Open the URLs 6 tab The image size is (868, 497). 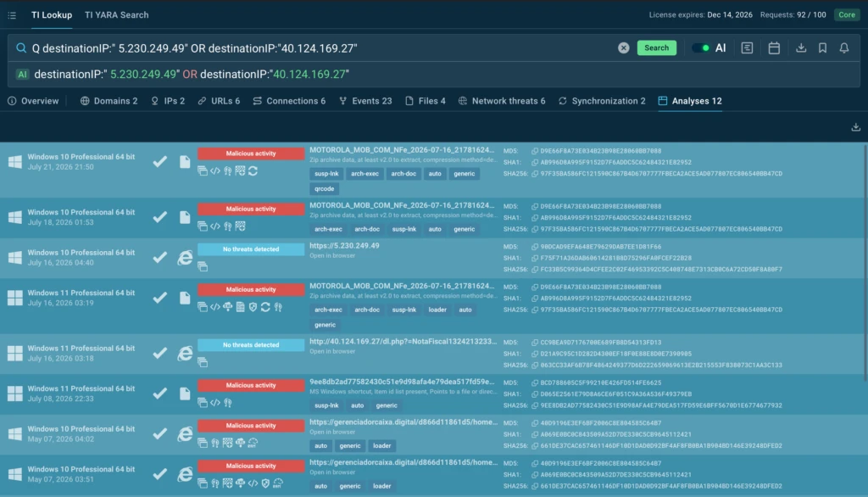coord(220,101)
